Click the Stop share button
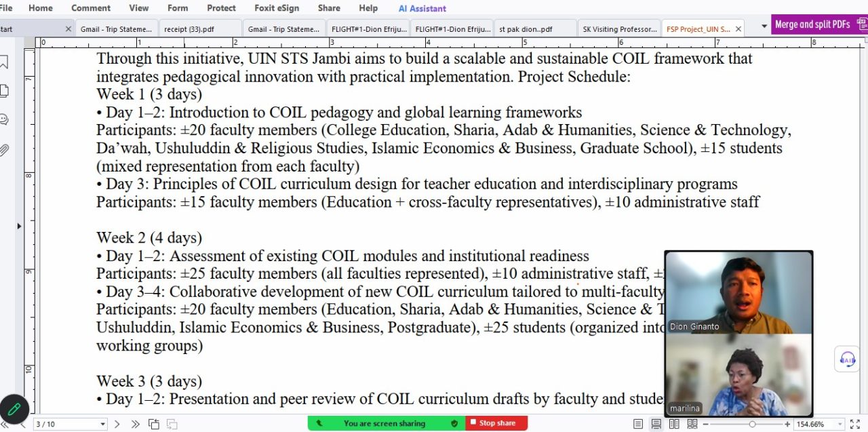Image resolution: width=868 pixels, height=432 pixels. (496, 423)
